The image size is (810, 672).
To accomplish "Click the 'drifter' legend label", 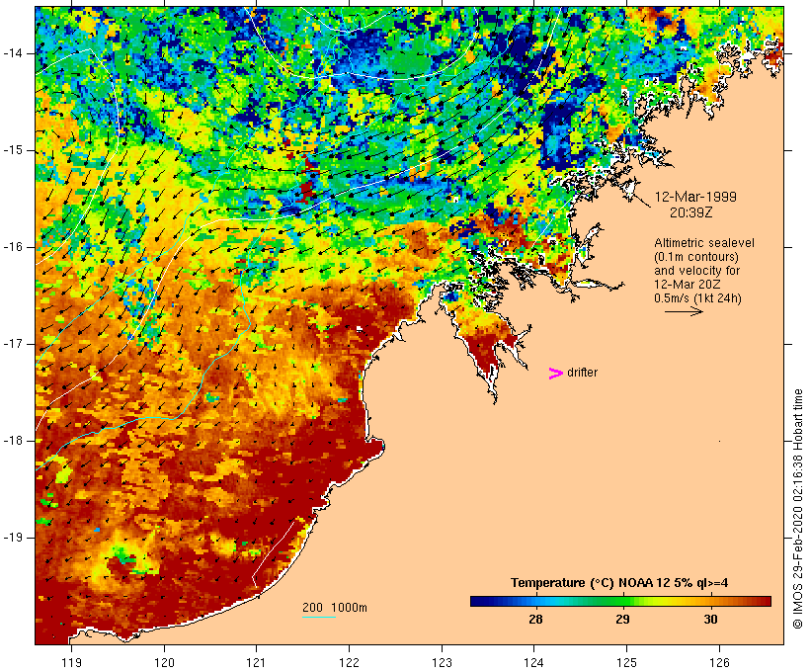I will 582,373.
